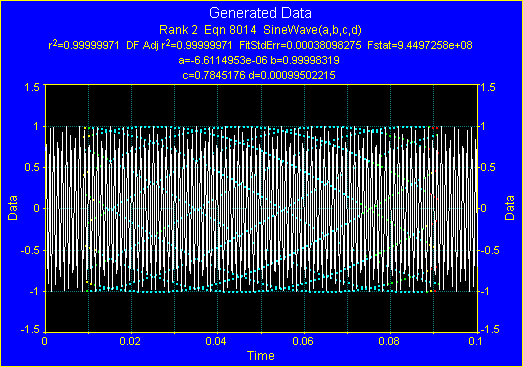Click the 0.06 tick label on the Time axis
The image size is (523, 367).
tap(304, 341)
